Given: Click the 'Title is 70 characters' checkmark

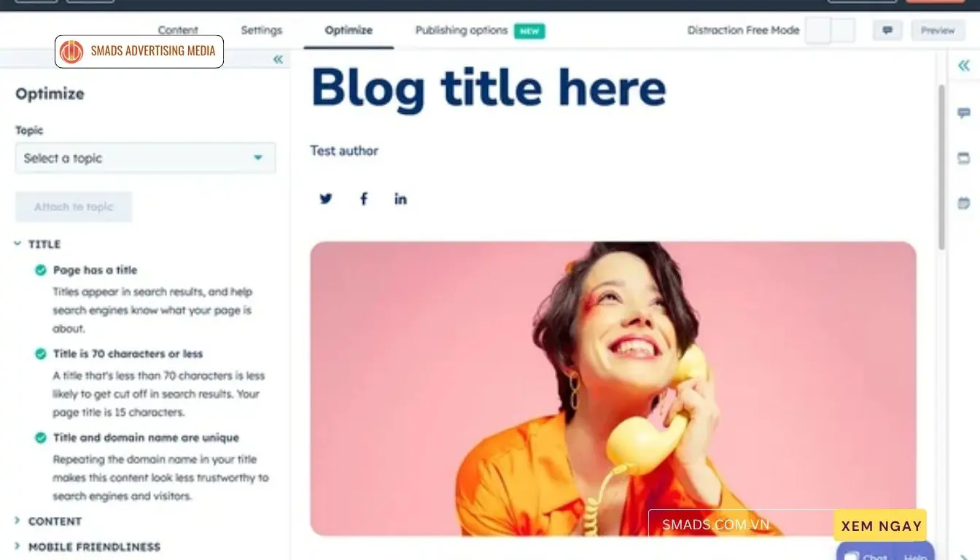Looking at the screenshot, I should pos(41,354).
